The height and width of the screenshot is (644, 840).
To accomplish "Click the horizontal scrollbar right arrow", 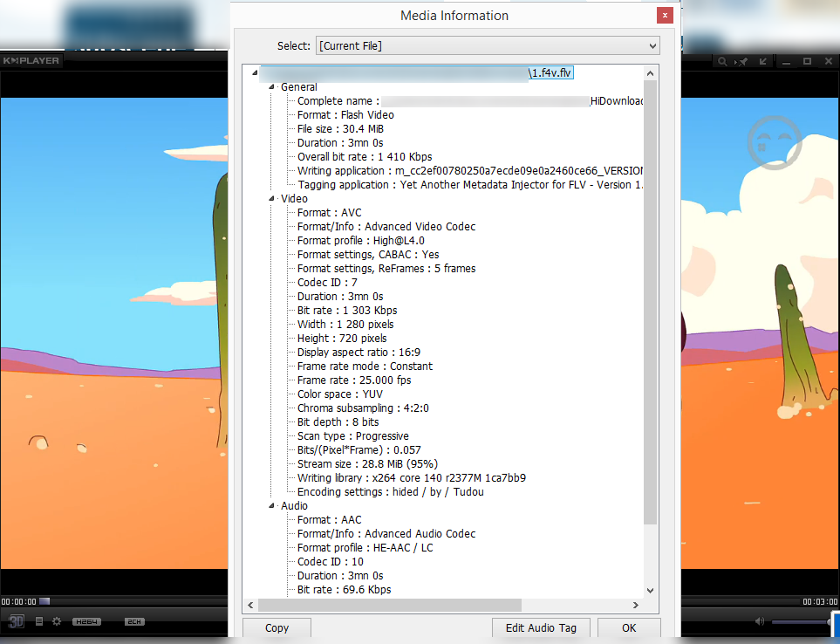I will click(x=636, y=605).
